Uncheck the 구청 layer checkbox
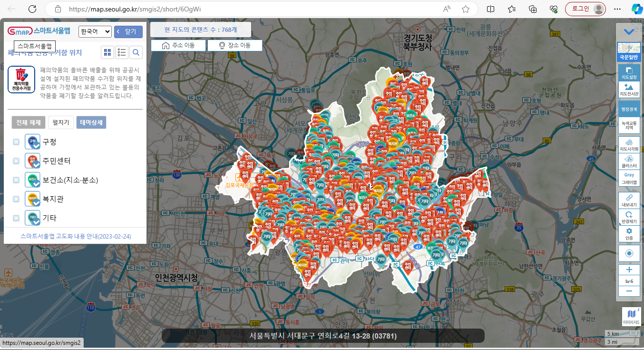644x350 pixels. [x=16, y=142]
